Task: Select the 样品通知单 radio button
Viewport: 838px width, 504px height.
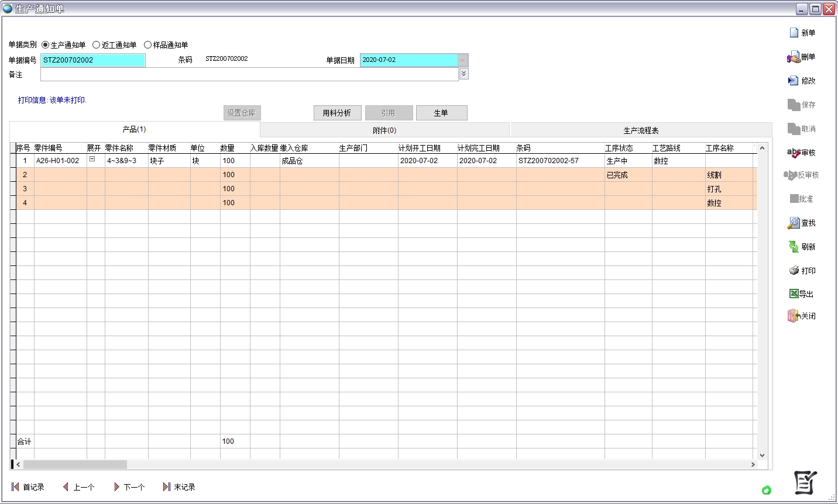Action: 148,45
